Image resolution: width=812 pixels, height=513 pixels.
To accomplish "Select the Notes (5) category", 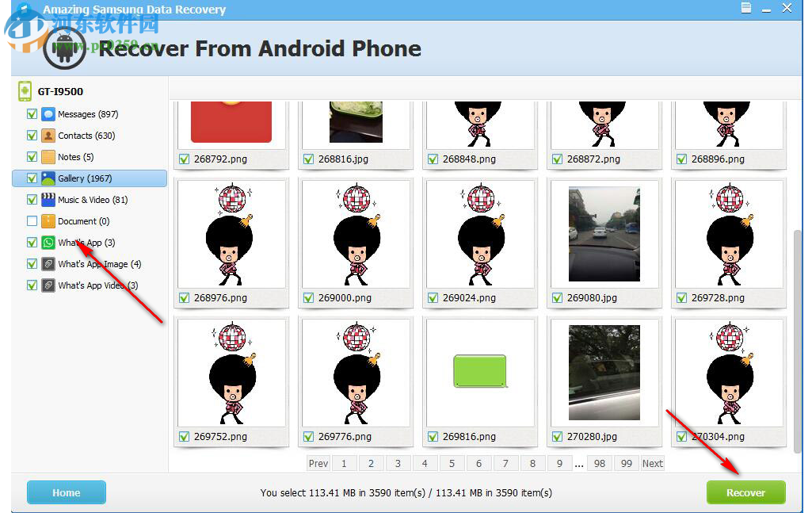I will click(75, 157).
